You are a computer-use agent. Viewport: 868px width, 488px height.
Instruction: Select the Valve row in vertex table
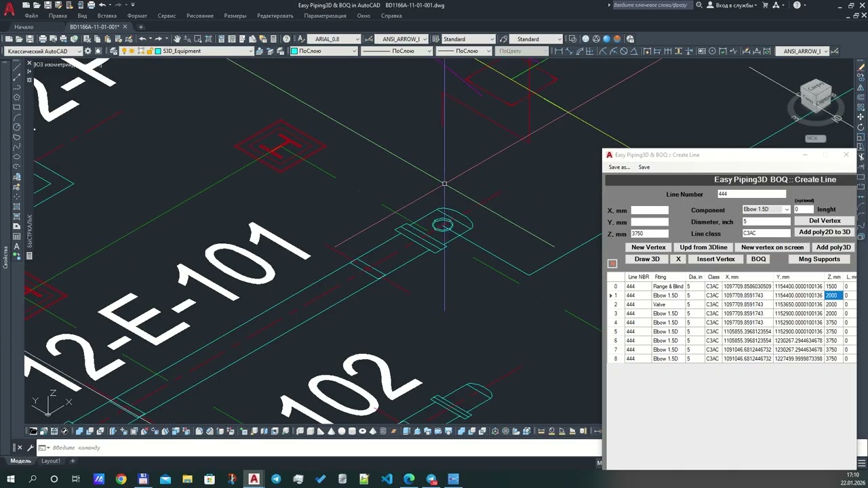click(x=732, y=304)
